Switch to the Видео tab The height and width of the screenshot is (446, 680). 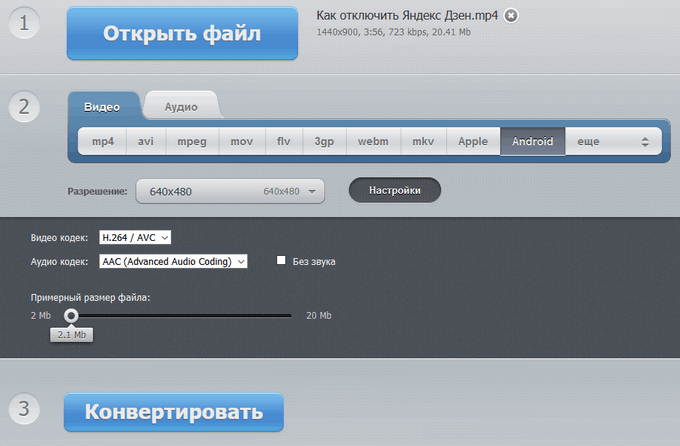(x=102, y=107)
